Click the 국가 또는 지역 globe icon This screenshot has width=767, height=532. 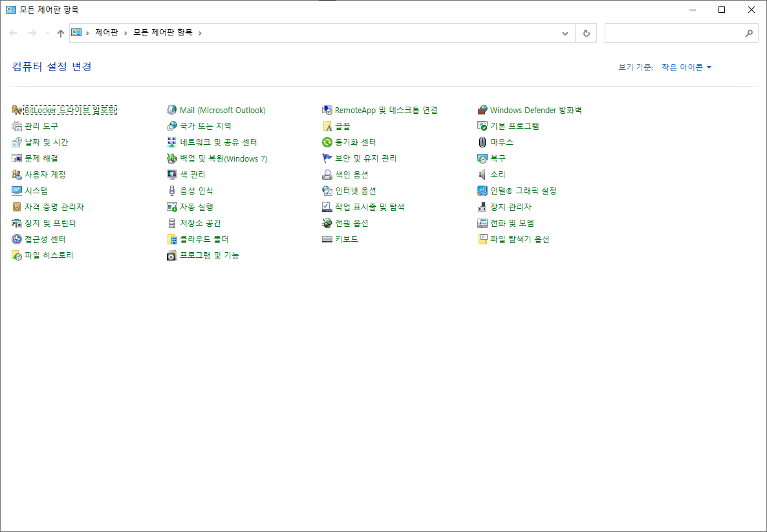[x=171, y=126]
